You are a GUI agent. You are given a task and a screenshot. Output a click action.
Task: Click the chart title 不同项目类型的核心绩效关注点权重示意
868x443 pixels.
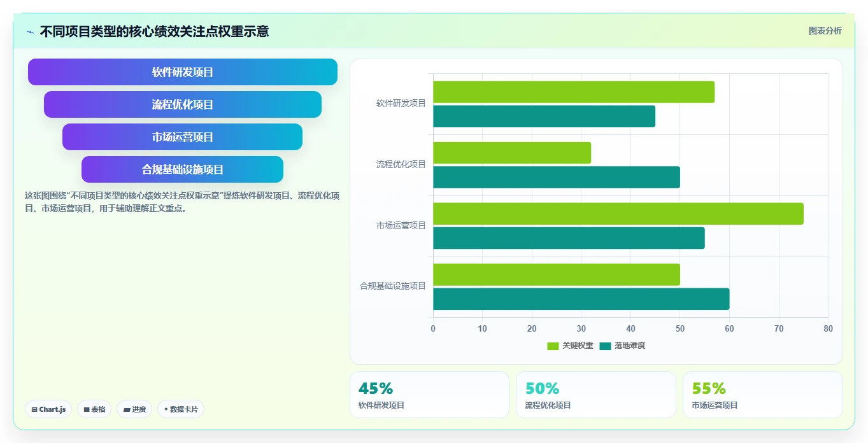coord(154,31)
